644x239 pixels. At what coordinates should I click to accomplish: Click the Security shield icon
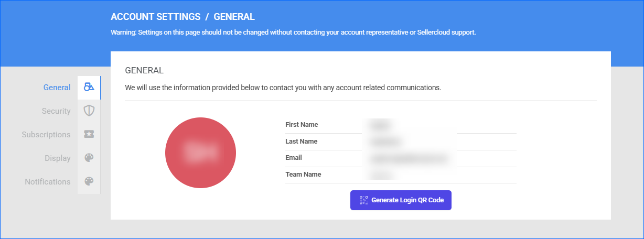89,111
